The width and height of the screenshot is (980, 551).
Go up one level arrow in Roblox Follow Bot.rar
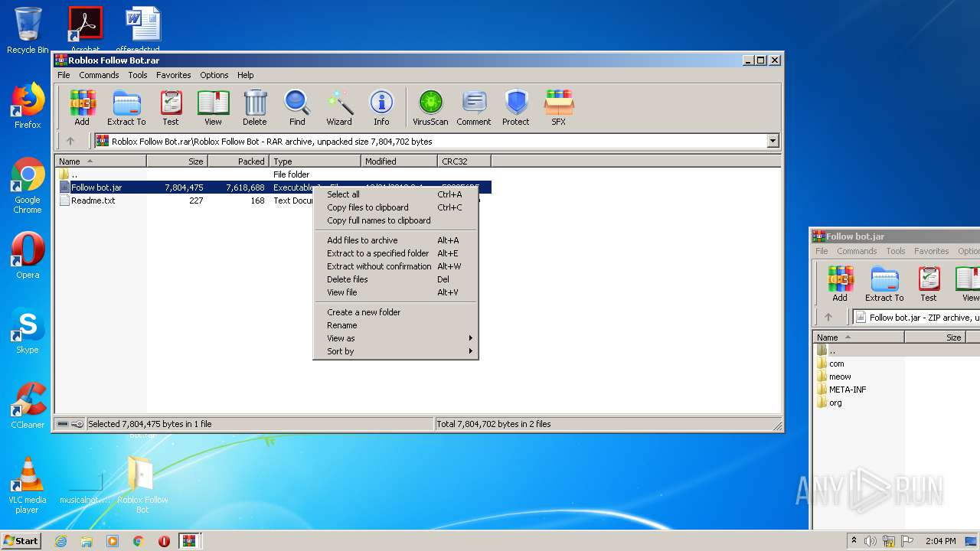click(x=70, y=141)
